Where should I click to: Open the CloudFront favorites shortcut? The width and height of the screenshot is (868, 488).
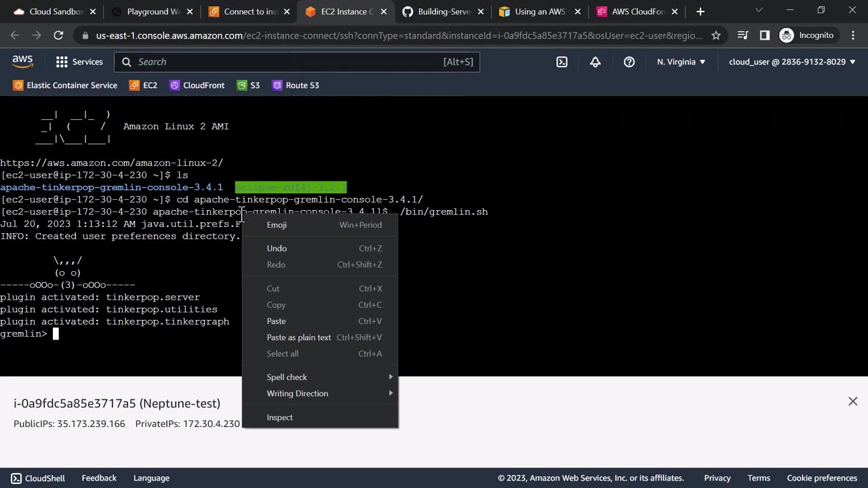click(x=197, y=85)
